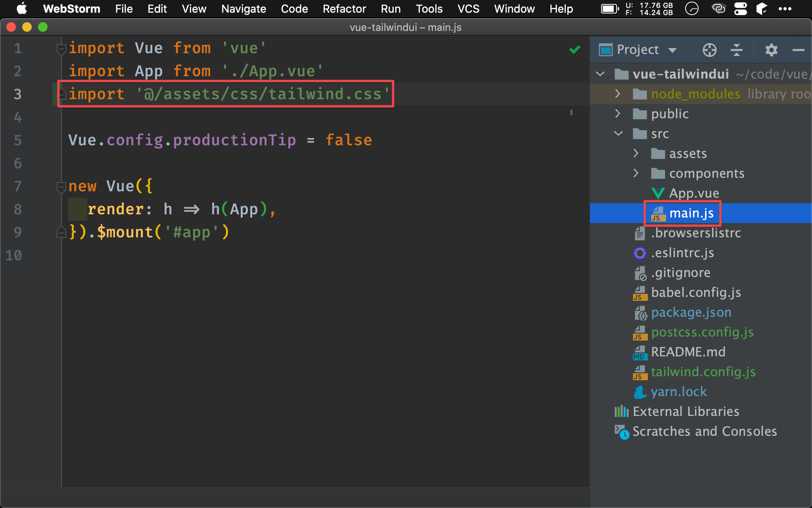Screen dimensions: 812x508
Task: Click the ESLint icon beside .eslintrc.js
Action: point(640,253)
